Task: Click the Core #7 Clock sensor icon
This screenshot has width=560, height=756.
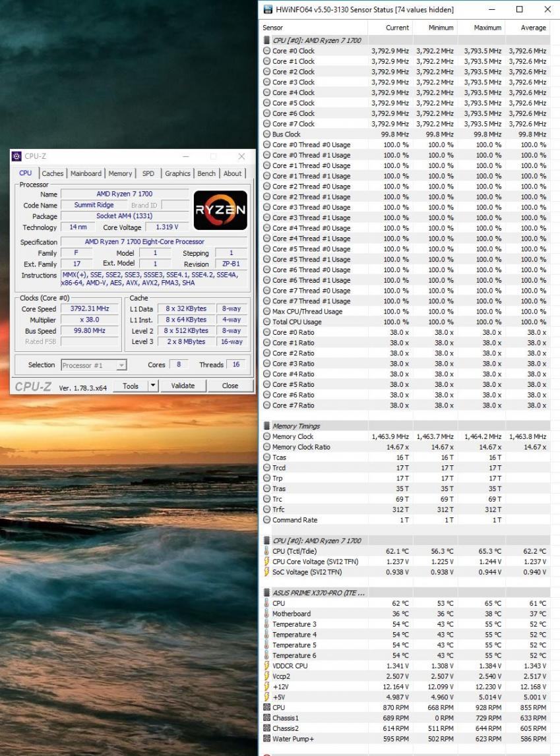Action: pyautogui.click(x=266, y=124)
